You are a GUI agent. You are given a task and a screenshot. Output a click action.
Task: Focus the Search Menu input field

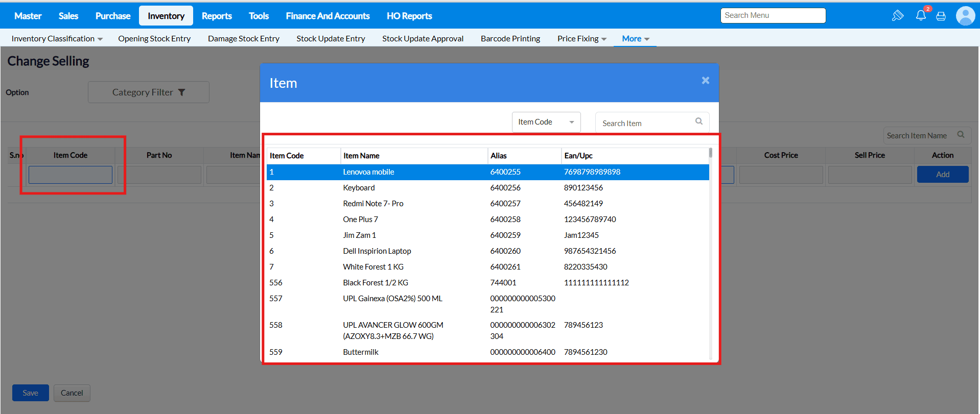coord(773,15)
